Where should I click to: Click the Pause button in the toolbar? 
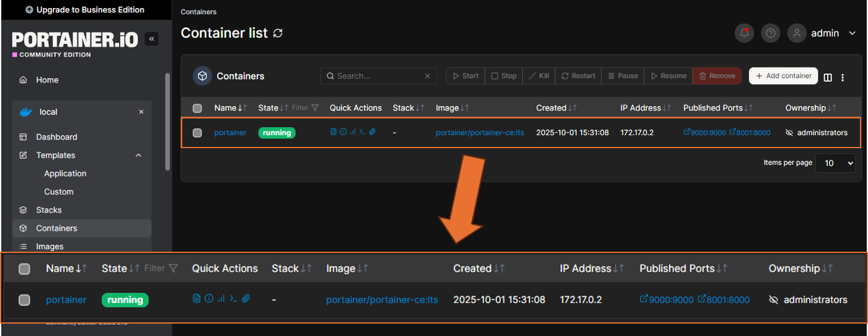tap(622, 76)
